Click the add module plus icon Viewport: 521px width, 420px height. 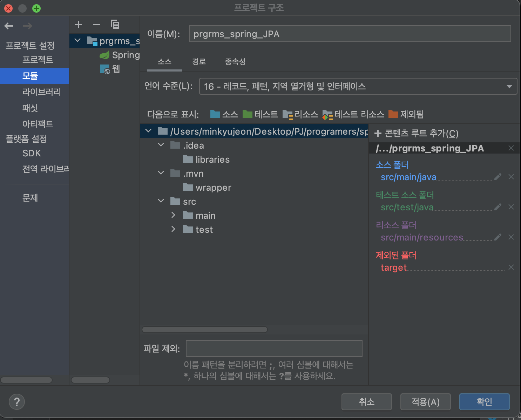pyautogui.click(x=79, y=25)
